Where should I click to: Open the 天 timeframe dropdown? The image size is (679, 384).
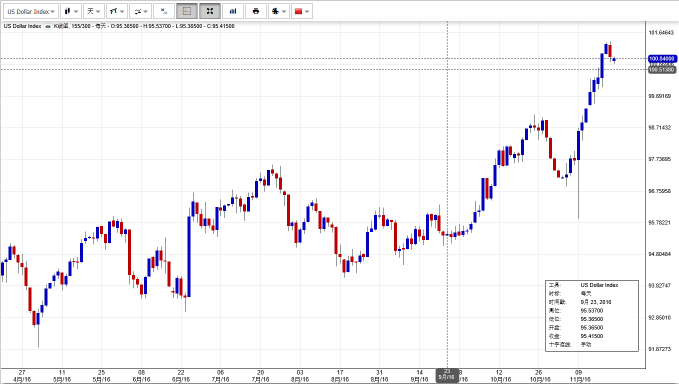(94, 11)
